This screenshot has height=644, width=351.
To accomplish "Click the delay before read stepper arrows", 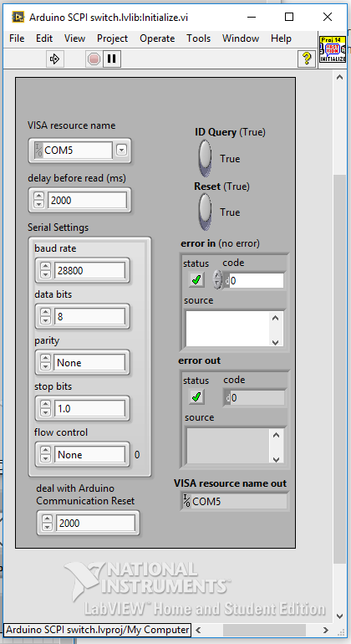I will tap(39, 201).
